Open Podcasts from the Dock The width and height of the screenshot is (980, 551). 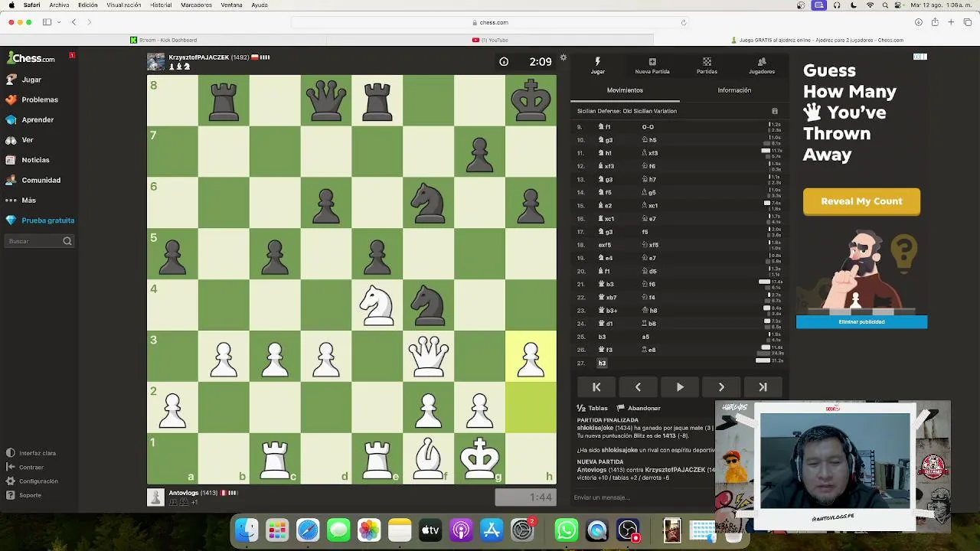(461, 530)
